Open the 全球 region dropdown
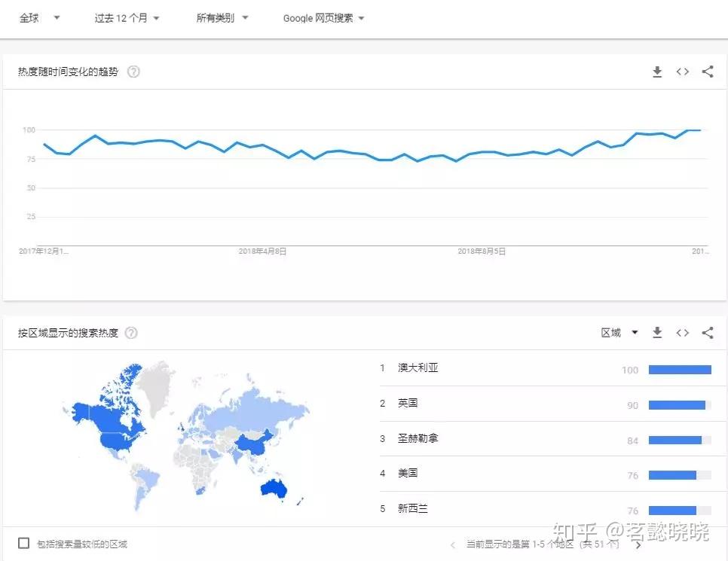The width and height of the screenshot is (728, 561). tap(39, 18)
